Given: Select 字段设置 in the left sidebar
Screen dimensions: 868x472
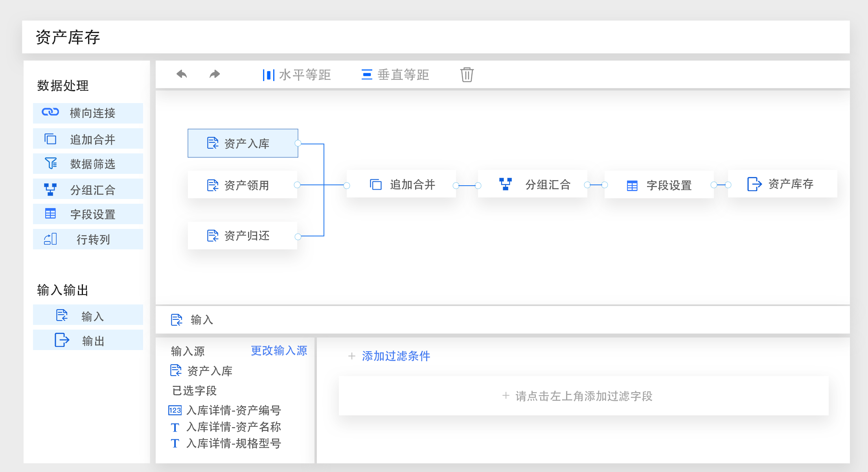Looking at the screenshot, I should point(88,214).
